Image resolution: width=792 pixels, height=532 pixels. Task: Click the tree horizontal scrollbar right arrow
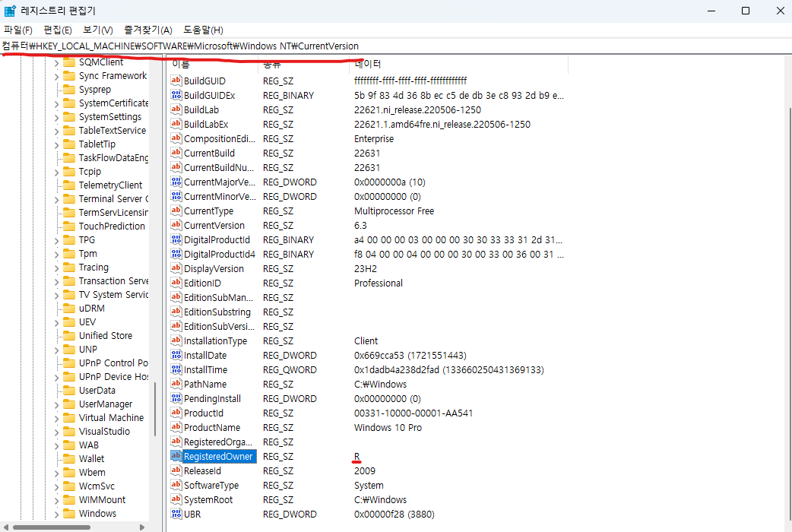point(142,527)
